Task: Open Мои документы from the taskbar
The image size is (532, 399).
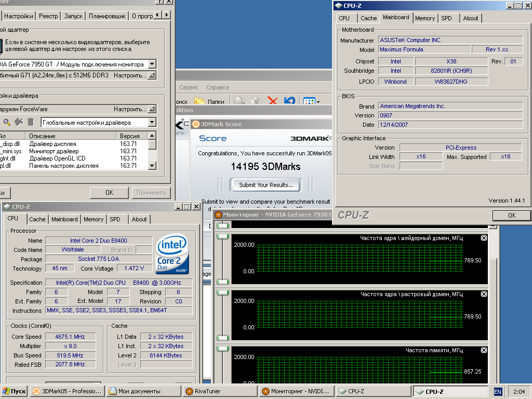Action: click(143, 391)
